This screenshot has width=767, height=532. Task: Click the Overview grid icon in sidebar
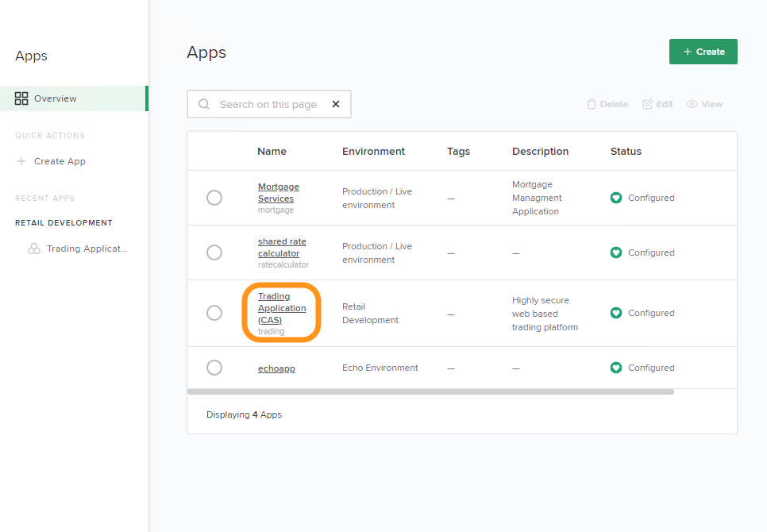point(21,98)
